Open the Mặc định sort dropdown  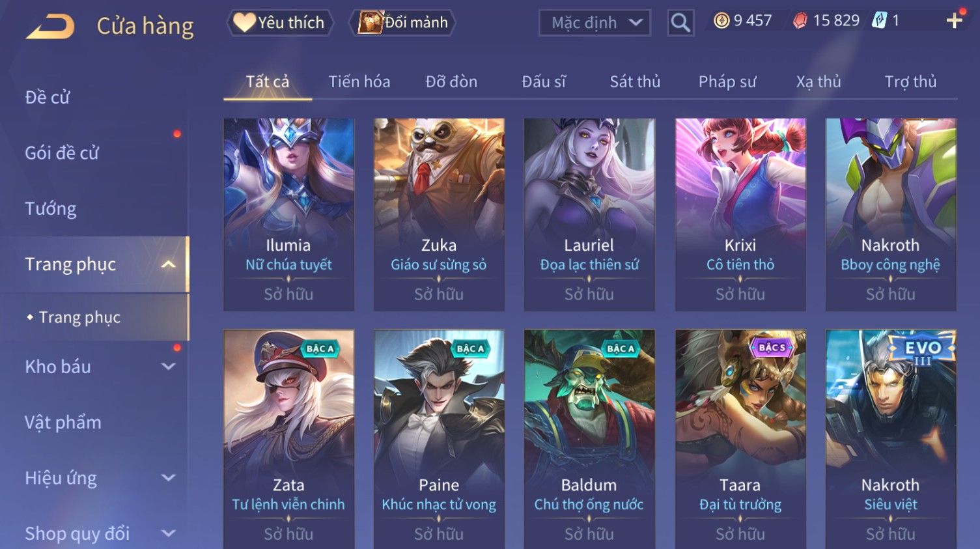coord(595,23)
